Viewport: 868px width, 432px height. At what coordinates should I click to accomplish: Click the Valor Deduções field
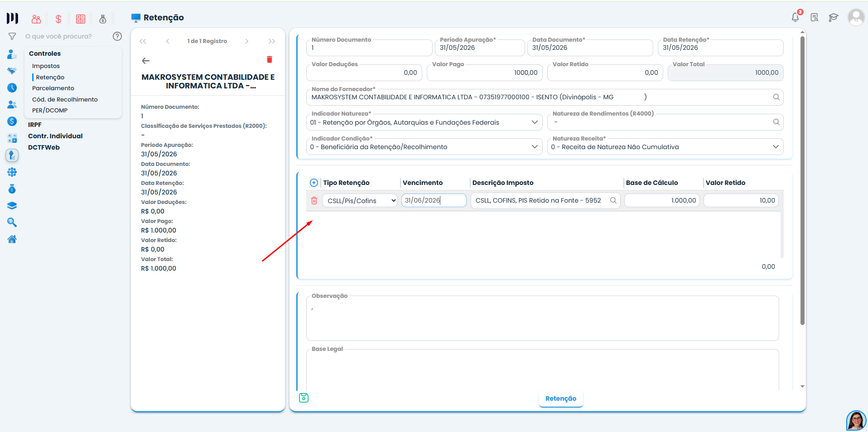[x=364, y=73]
